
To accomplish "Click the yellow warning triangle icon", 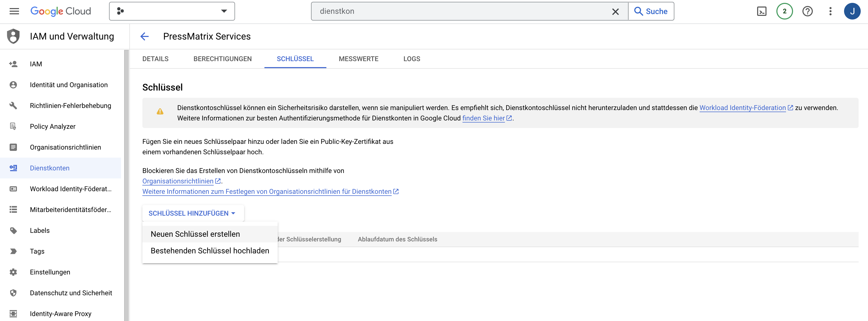I will point(160,112).
